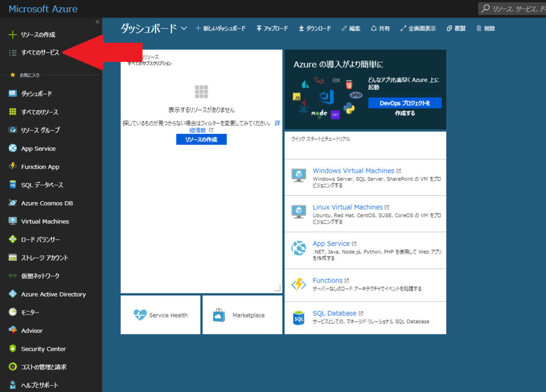Select the Virtual Machines label in sidebar

tap(45, 221)
